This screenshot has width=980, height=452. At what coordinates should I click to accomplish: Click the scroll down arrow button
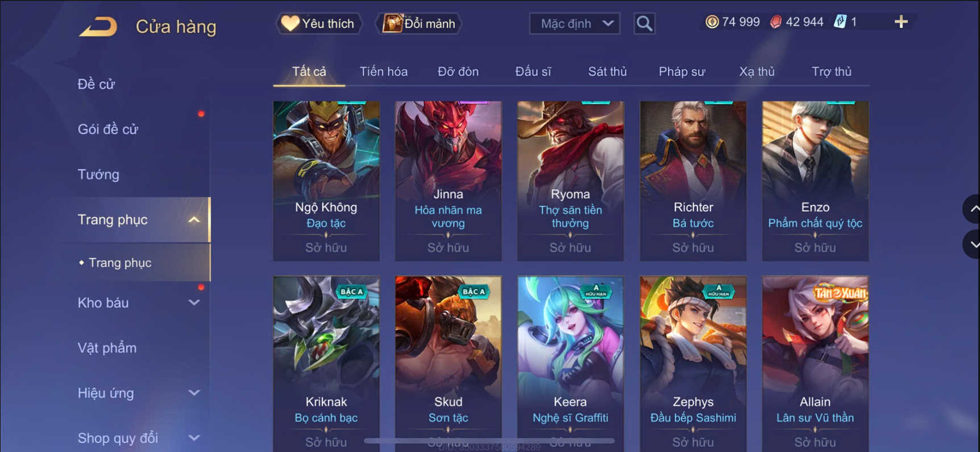point(971,244)
